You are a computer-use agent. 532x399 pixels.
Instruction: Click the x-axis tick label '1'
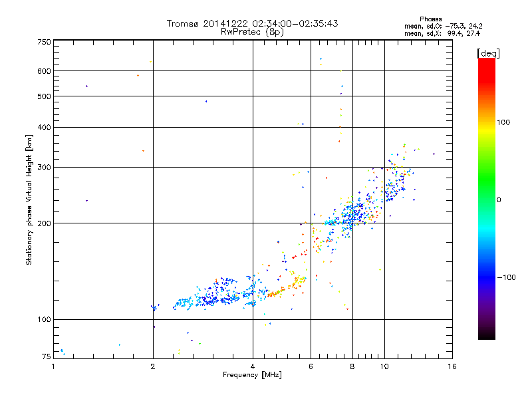pyautogui.click(x=53, y=366)
